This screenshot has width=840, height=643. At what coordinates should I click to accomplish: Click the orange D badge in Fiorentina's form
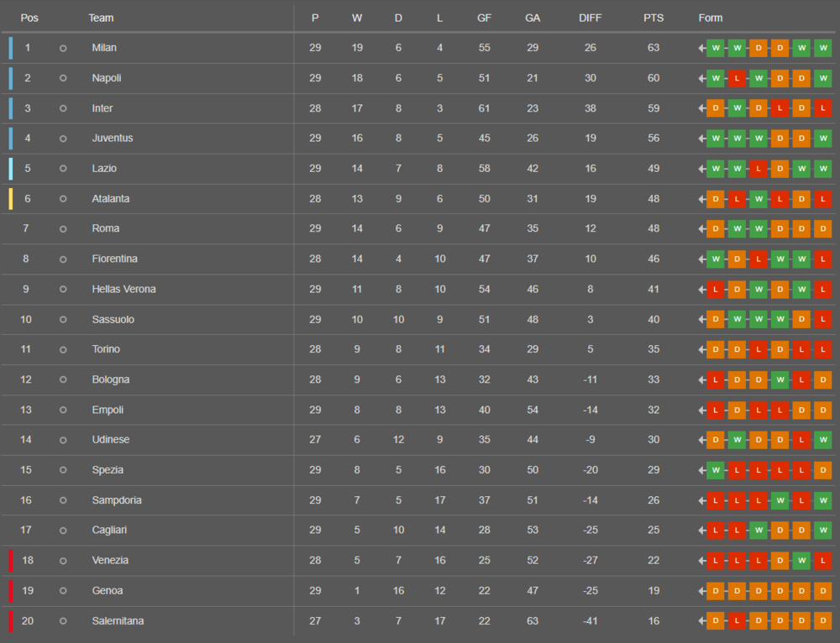(x=737, y=259)
